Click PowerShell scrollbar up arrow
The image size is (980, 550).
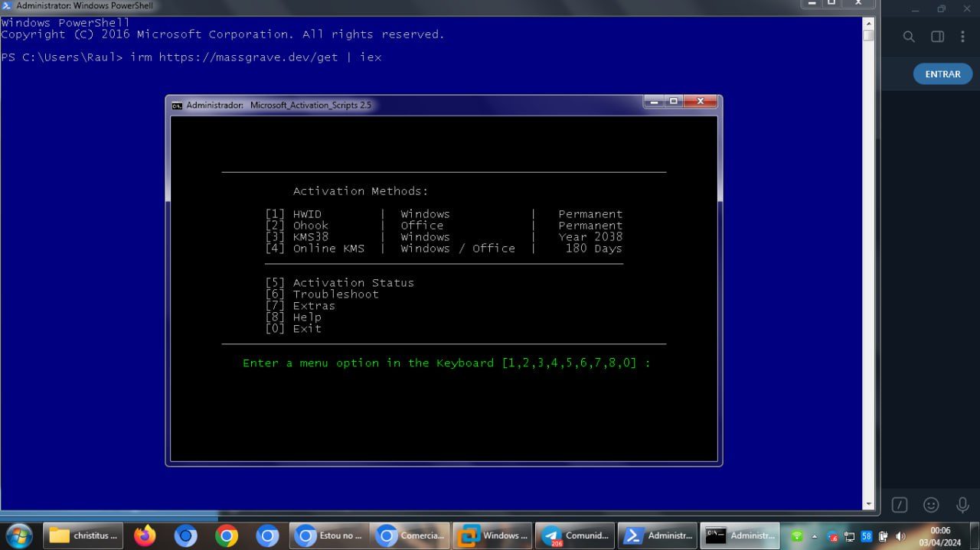868,24
